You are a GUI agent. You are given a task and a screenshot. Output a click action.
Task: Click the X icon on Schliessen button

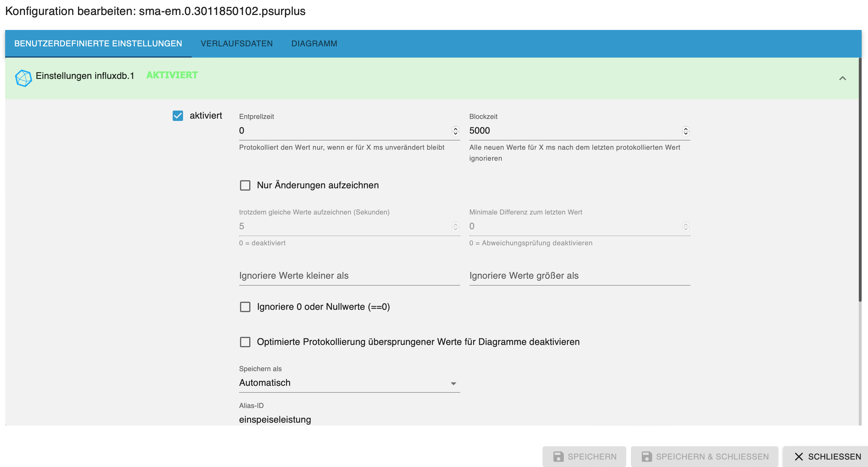(799, 457)
